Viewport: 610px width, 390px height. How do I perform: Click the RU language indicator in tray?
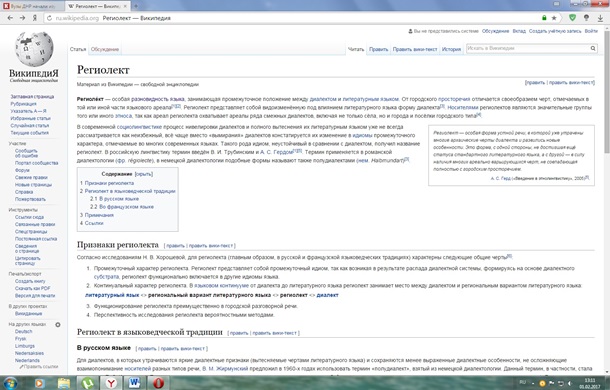523,383
